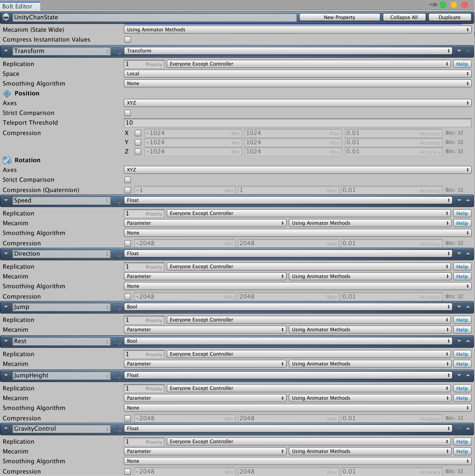Move GravityControl property up with arrow icon
Image resolution: width=475 pixels, height=476 pixels.
(x=468, y=428)
